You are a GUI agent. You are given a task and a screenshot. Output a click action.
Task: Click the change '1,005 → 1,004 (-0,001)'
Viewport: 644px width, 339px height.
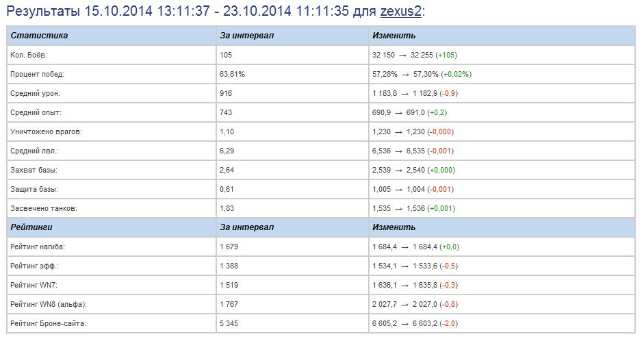413,190
